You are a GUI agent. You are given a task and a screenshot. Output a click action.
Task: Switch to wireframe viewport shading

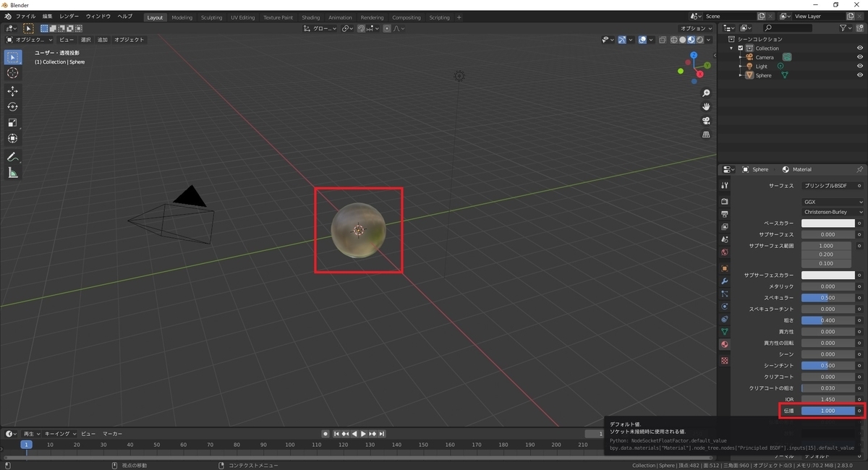point(674,40)
